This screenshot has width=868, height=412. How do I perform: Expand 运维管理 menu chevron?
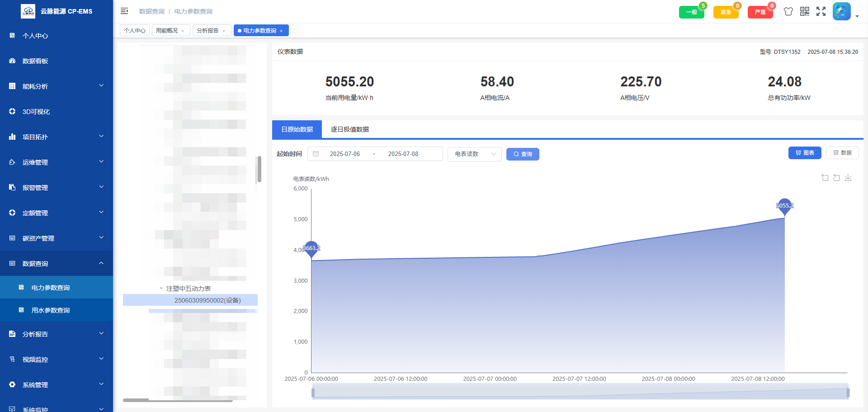(x=101, y=161)
